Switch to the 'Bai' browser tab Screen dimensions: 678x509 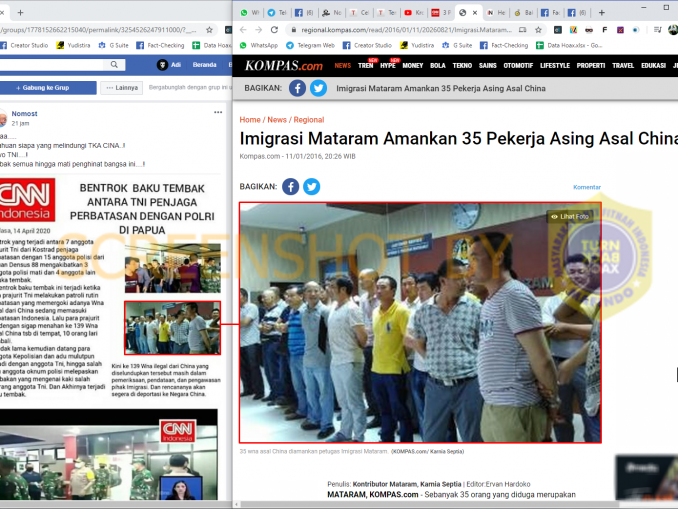coord(523,13)
